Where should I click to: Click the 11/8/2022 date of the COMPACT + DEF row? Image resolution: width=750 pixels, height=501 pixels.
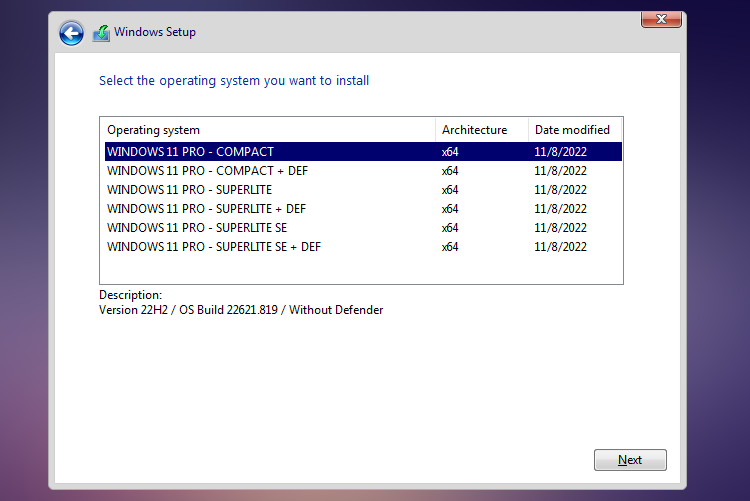coord(560,171)
